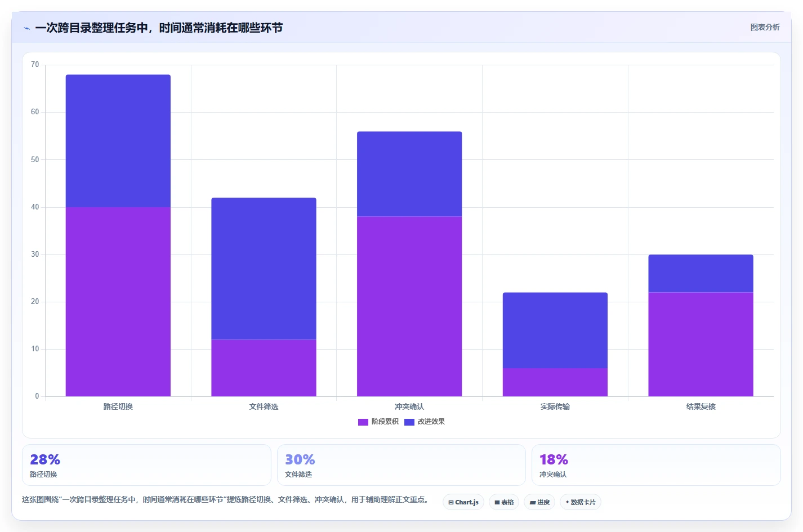Viewport: 803px width, 532px height.
Task: Click the 结果复核 x-axis label
Action: point(701,406)
